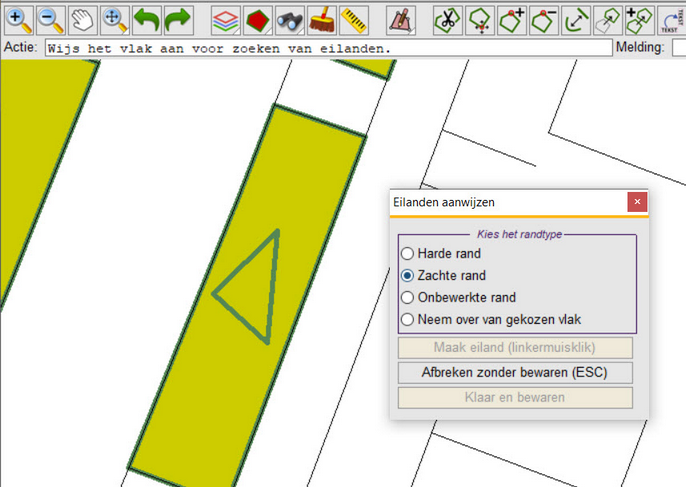
Task: Select the remove vertex from polygon tool
Action: click(544, 20)
